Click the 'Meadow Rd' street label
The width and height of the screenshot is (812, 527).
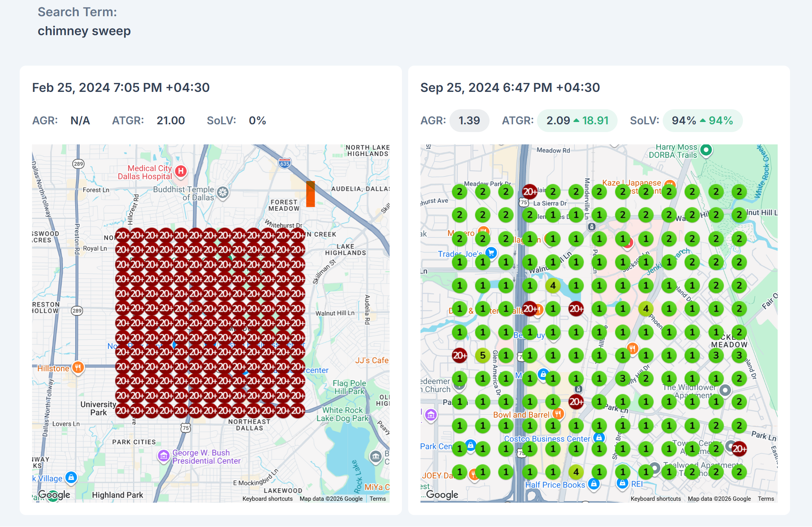553,150
